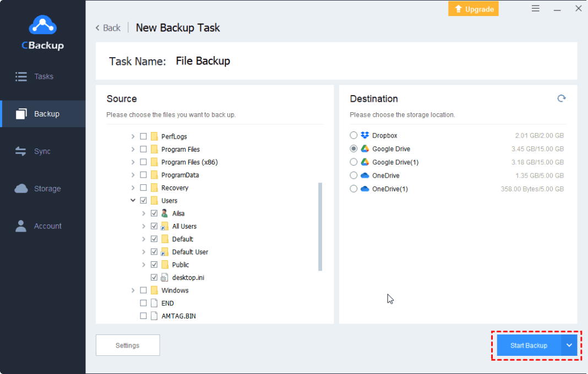Refresh the Destination storage list

pyautogui.click(x=562, y=98)
